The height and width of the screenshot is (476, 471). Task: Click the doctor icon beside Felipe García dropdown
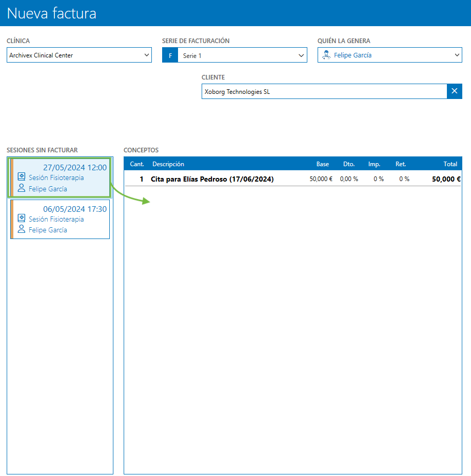[326, 55]
